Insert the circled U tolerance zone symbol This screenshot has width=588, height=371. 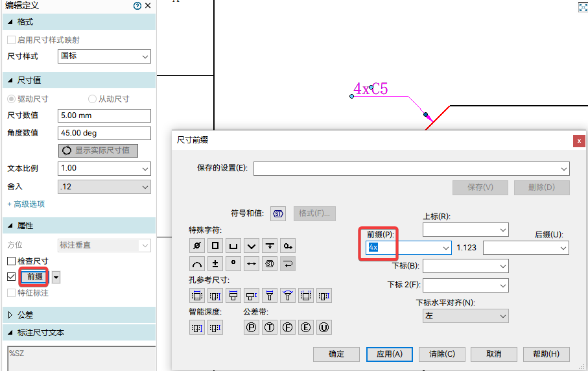tap(324, 328)
